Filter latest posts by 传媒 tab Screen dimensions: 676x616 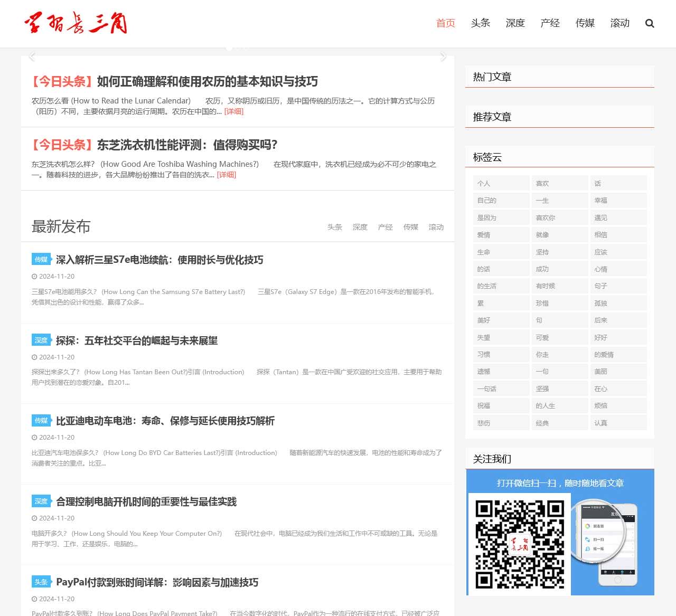click(x=411, y=227)
